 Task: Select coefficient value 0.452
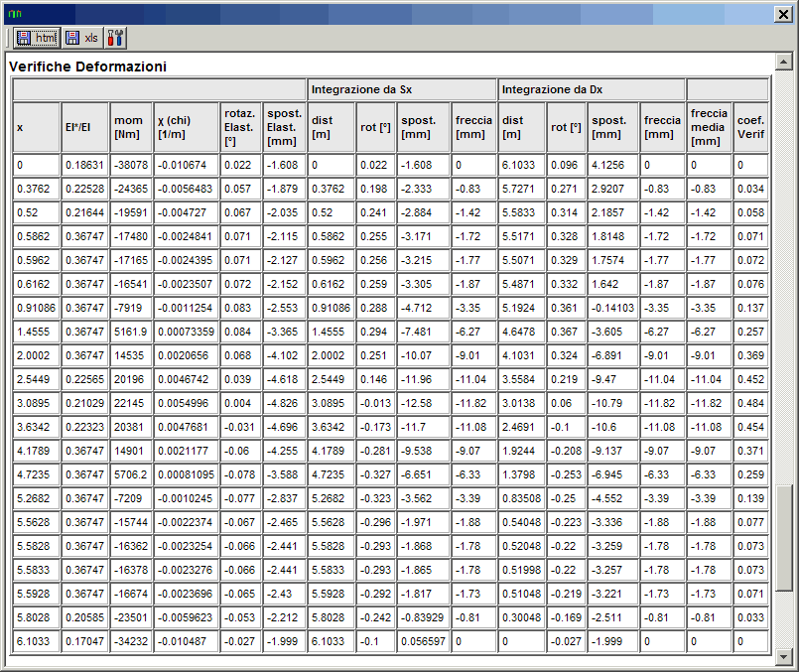[x=750, y=379]
